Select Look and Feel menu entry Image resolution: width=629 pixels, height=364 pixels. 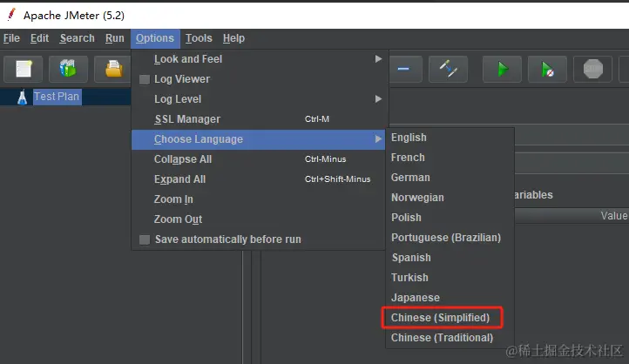pos(259,59)
